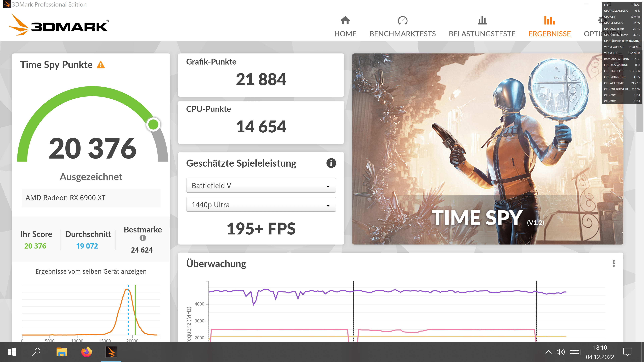Screen dimensions: 644x362
Task: Click Ergebnisse vom selben Gerät anzeigen
Action: pyautogui.click(x=91, y=271)
